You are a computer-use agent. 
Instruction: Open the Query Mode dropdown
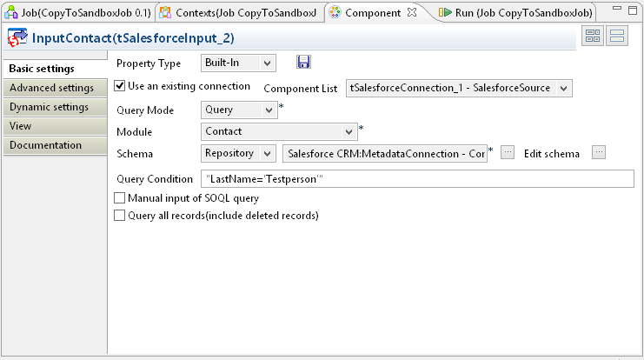238,110
